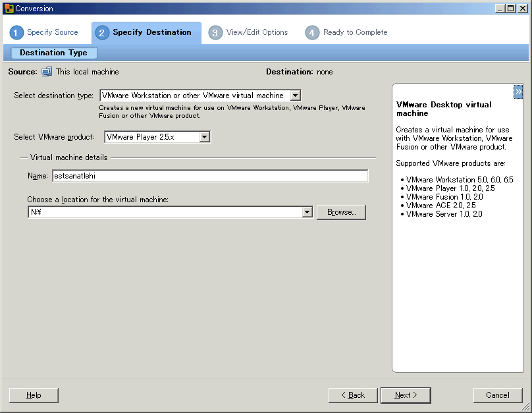Open the destination type dropdown
This screenshot has width=532, height=413.
(201, 96)
